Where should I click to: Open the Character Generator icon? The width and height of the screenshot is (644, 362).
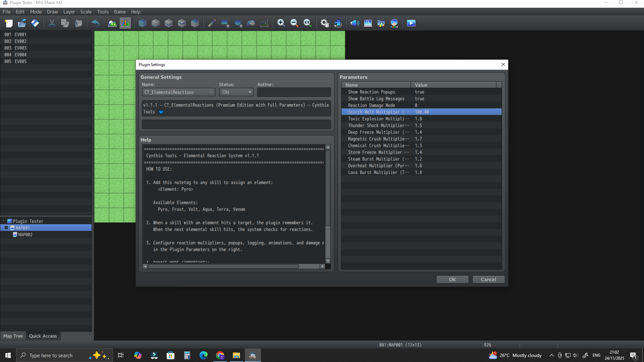tap(394, 23)
